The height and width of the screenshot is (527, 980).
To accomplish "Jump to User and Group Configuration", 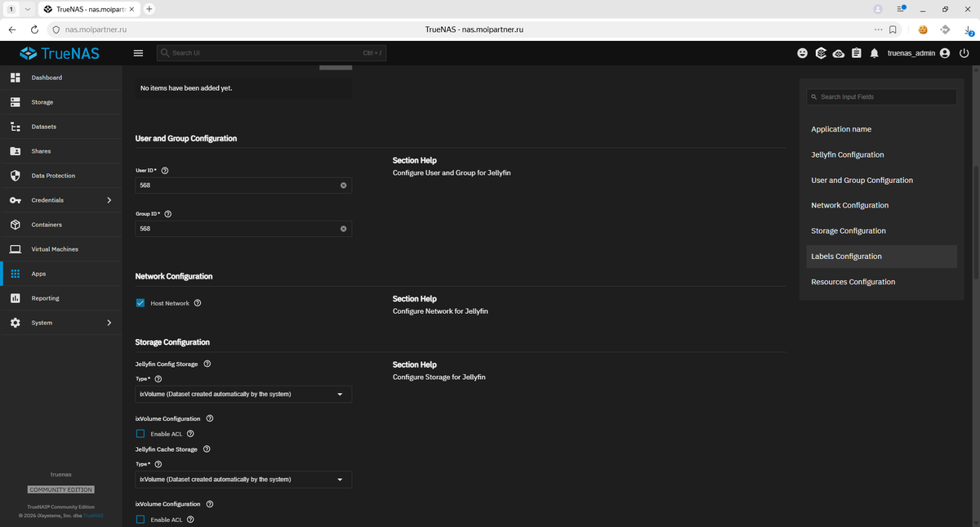I will (x=862, y=180).
